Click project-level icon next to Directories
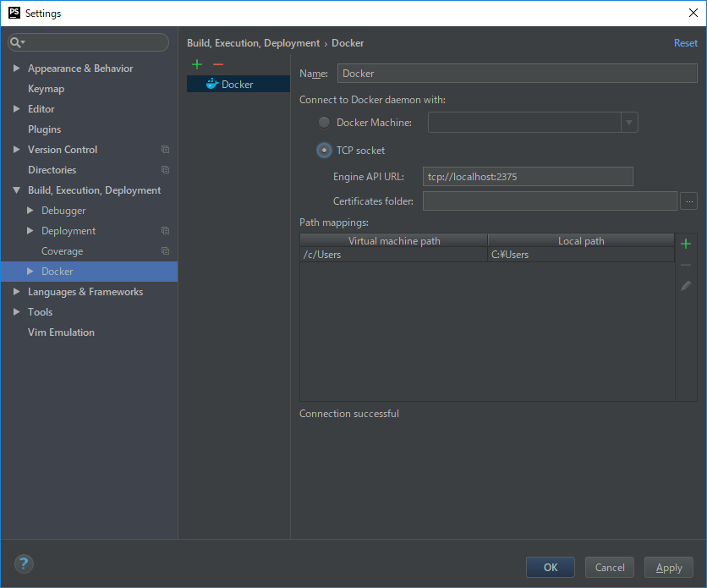Viewport: 707px width, 588px height. tap(166, 169)
